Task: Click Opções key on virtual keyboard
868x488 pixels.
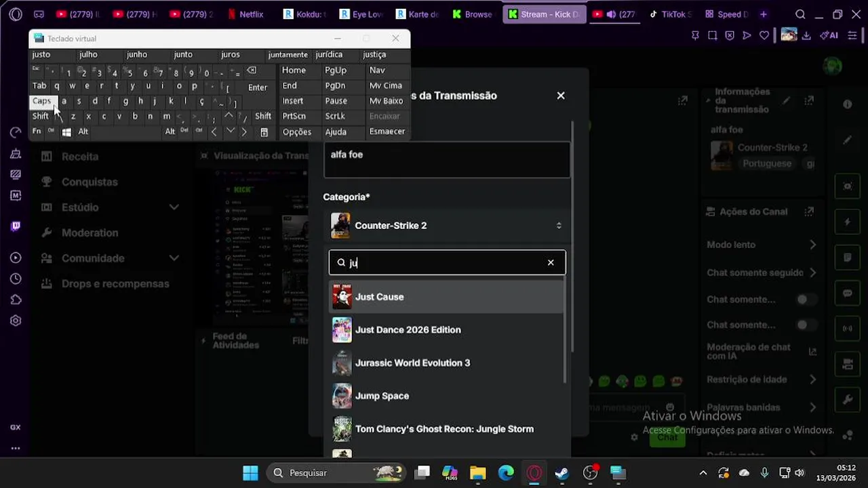Action: click(297, 132)
